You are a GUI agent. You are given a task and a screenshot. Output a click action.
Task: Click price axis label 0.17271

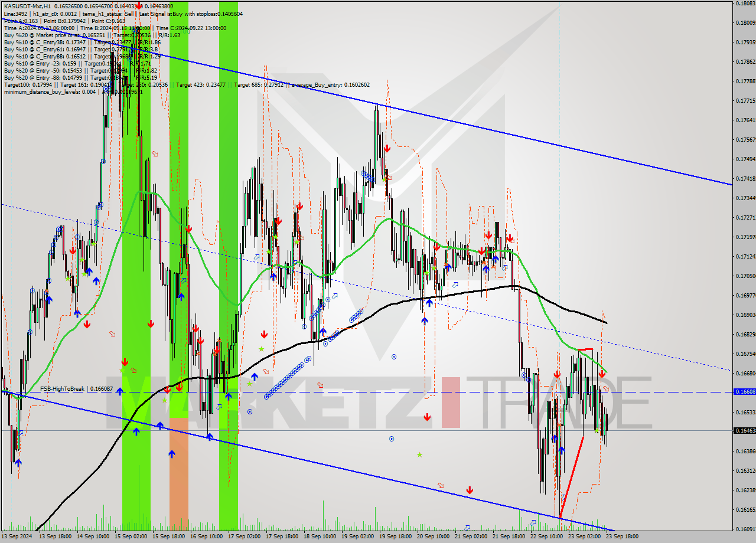coord(745,218)
